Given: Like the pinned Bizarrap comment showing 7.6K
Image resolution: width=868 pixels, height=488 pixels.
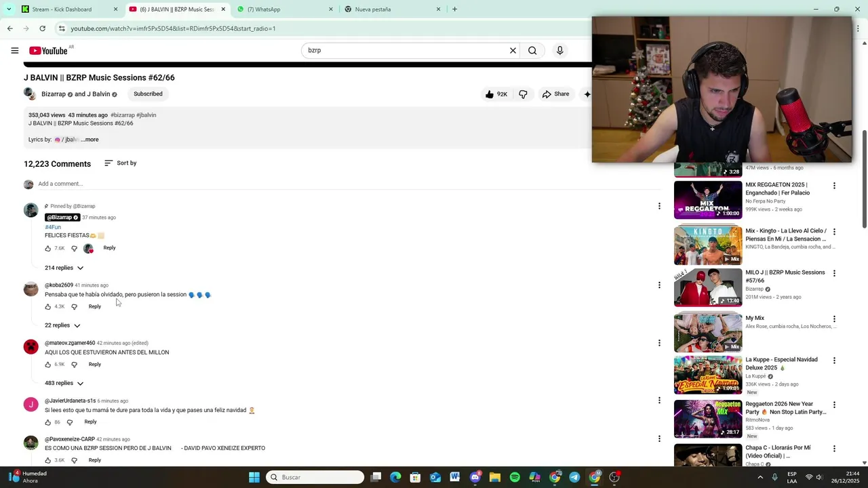Looking at the screenshot, I should 48,249.
